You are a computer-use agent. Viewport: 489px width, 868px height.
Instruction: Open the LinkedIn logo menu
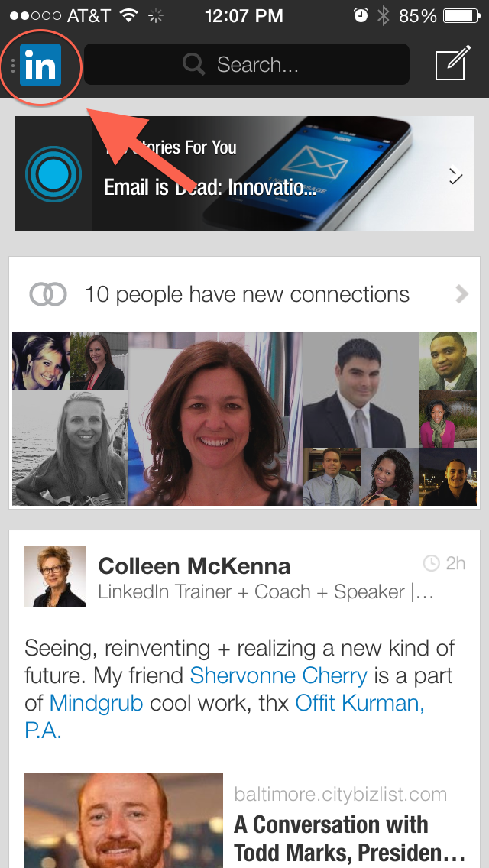40,65
